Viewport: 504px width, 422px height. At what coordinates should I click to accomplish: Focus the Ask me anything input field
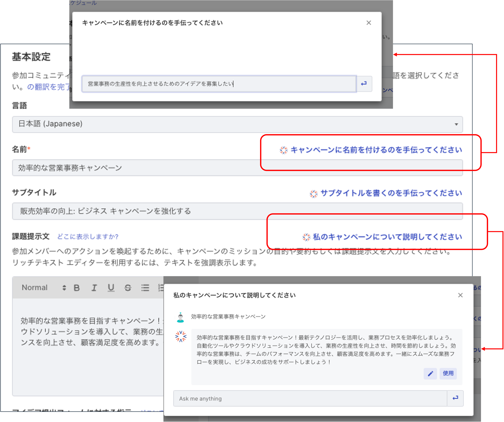point(310,398)
